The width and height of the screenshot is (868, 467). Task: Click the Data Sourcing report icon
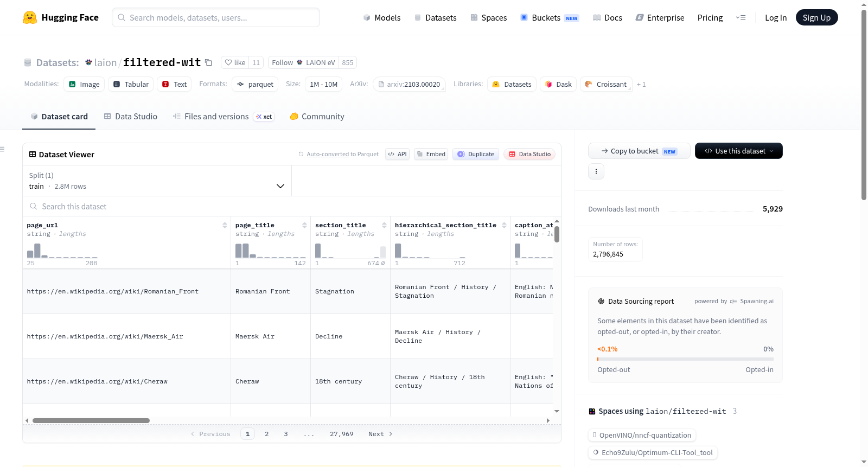click(x=601, y=301)
